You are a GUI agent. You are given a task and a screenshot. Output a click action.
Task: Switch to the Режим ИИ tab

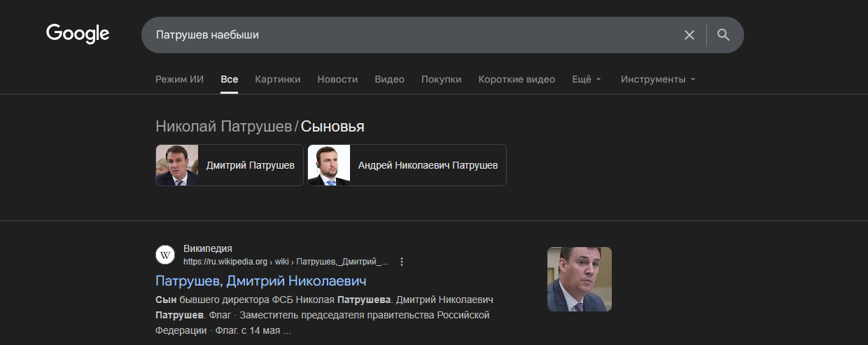click(179, 79)
